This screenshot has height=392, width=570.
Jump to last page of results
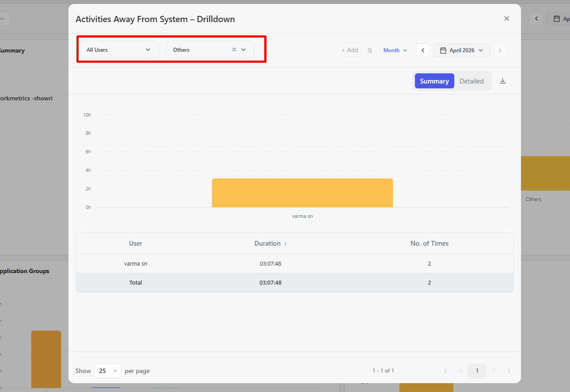[x=509, y=371]
